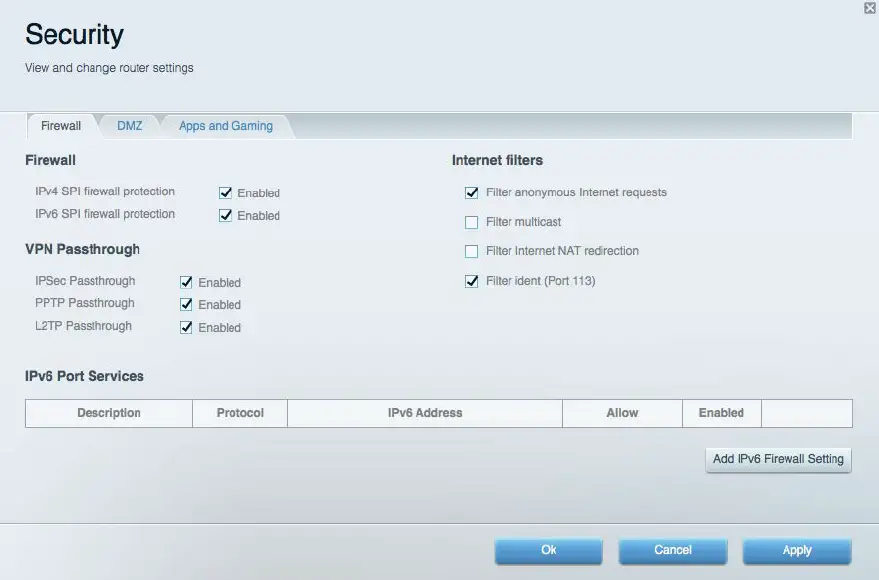Click the IPv6 Address column header
This screenshot has width=879, height=580.
(x=425, y=413)
